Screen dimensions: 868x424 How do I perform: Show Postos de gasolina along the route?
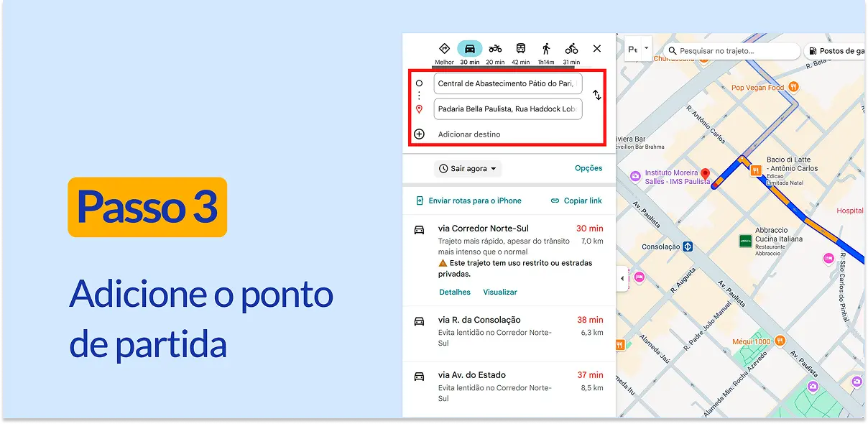837,51
